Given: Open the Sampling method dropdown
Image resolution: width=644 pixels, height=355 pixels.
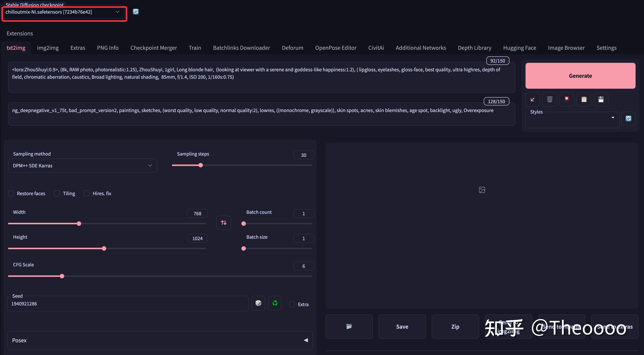Looking at the screenshot, I should (82, 166).
